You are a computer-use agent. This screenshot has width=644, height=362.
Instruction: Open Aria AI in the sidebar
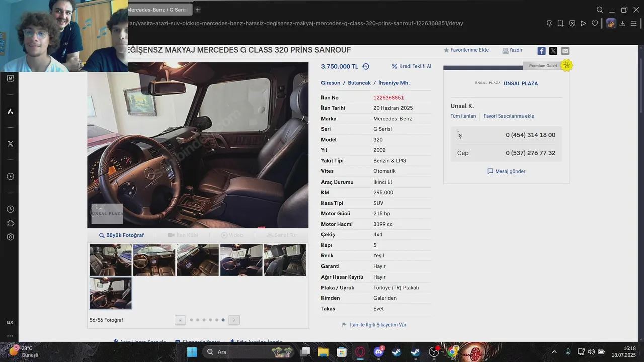pyautogui.click(x=10, y=111)
